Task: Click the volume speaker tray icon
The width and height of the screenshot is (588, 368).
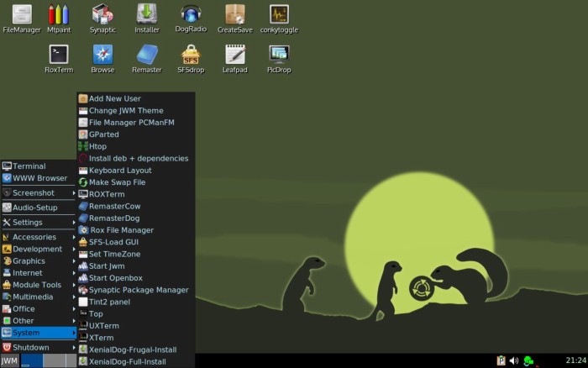Action: tap(514, 360)
